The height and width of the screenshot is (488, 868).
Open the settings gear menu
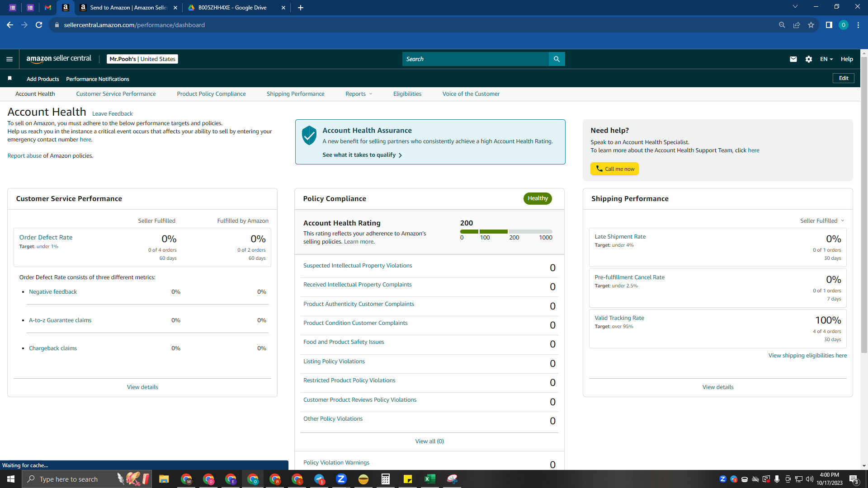coord(809,59)
